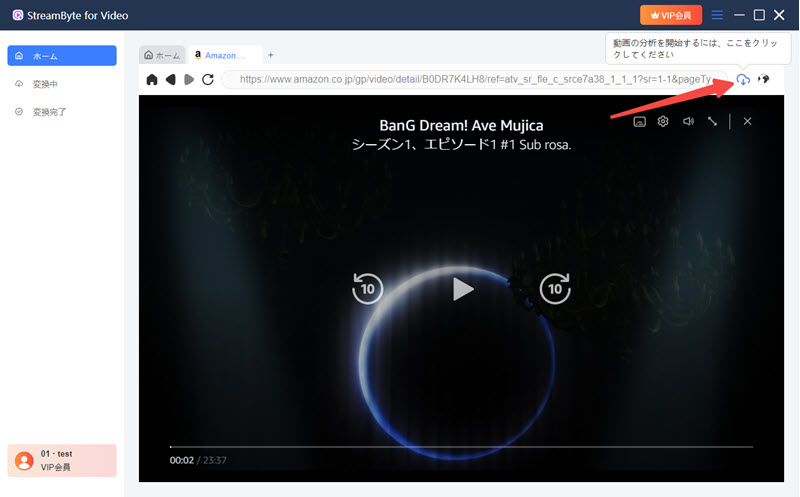Click the 01 · test account card
Viewport: 800px width, 497px height.
click(x=62, y=460)
